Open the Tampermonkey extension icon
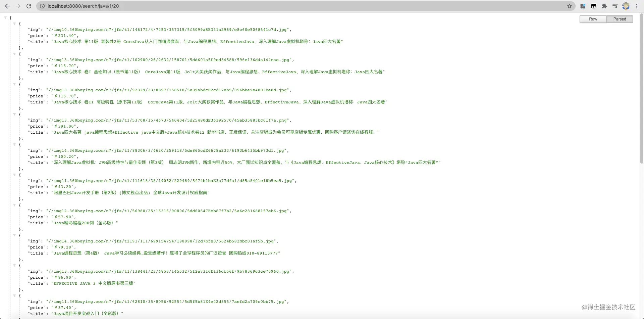644x319 pixels. pos(594,6)
